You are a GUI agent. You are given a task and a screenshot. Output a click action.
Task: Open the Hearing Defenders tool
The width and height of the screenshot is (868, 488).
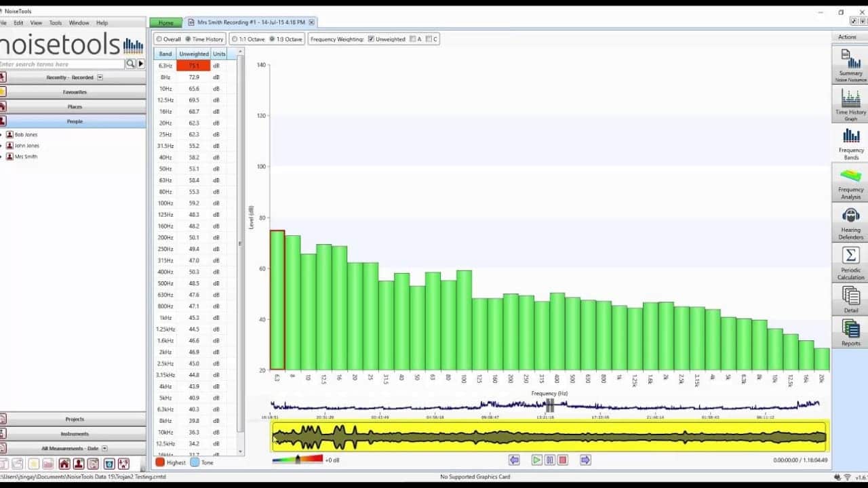pos(850,223)
